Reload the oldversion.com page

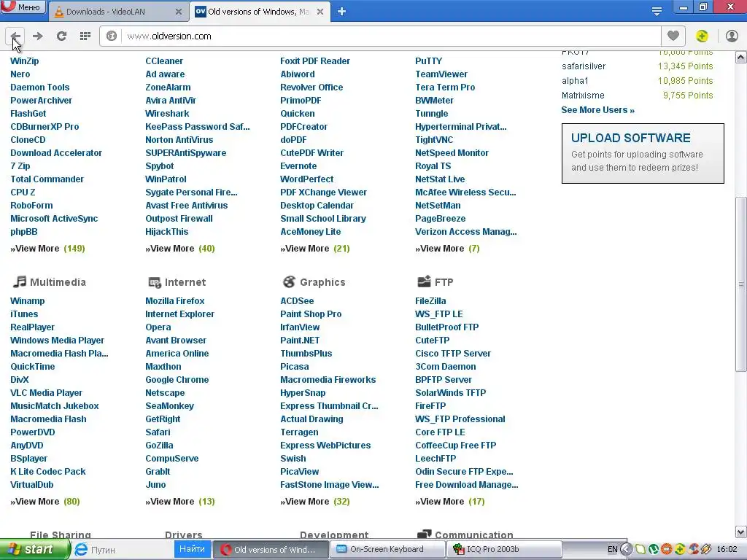61,36
